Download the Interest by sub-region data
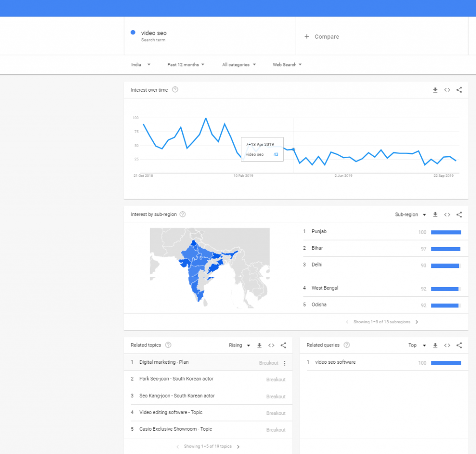Screen dimensions: 476x454 coord(435,214)
